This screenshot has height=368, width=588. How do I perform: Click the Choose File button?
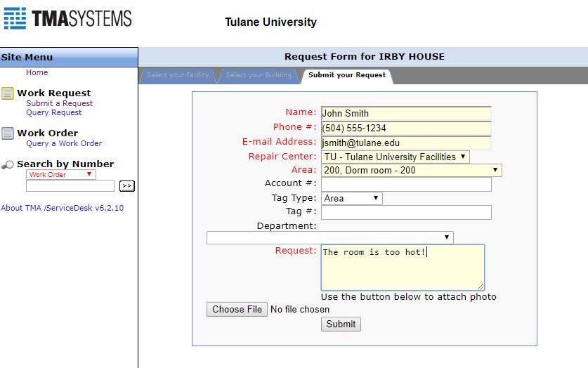pos(237,309)
